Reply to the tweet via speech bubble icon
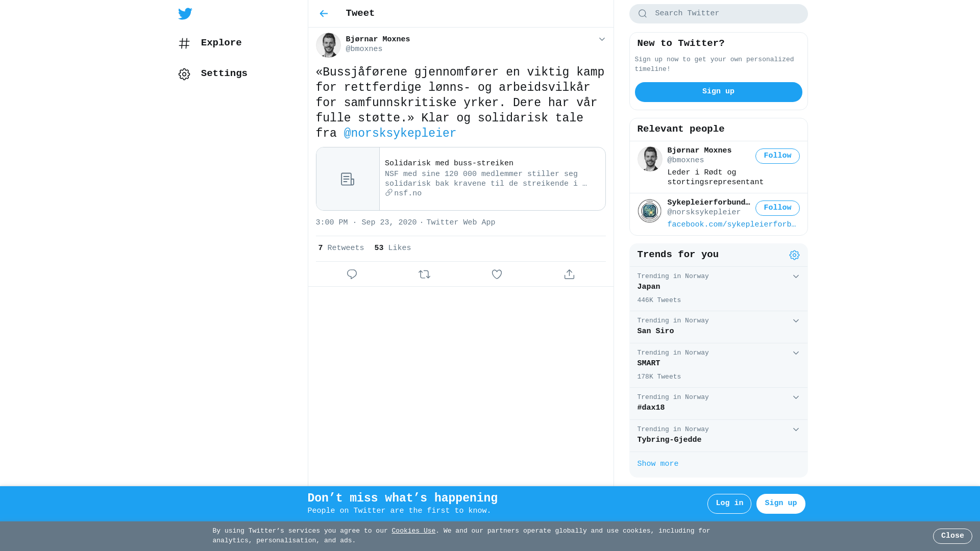 pyautogui.click(x=352, y=274)
